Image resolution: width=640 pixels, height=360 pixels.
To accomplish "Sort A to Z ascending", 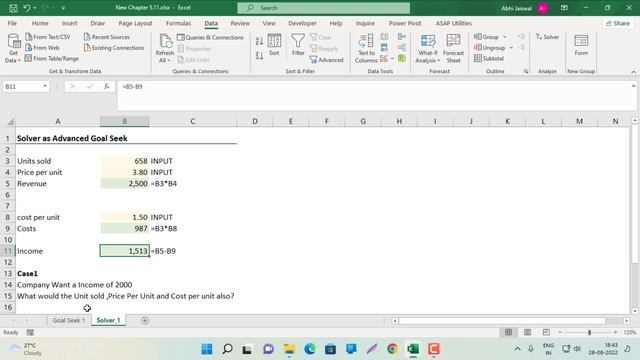I will tap(259, 41).
